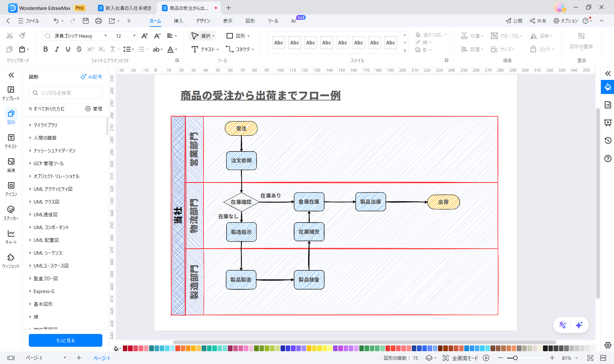Open the page properties panel icon
Image resolution: width=614 pixels, height=364 pixels.
coord(608,105)
